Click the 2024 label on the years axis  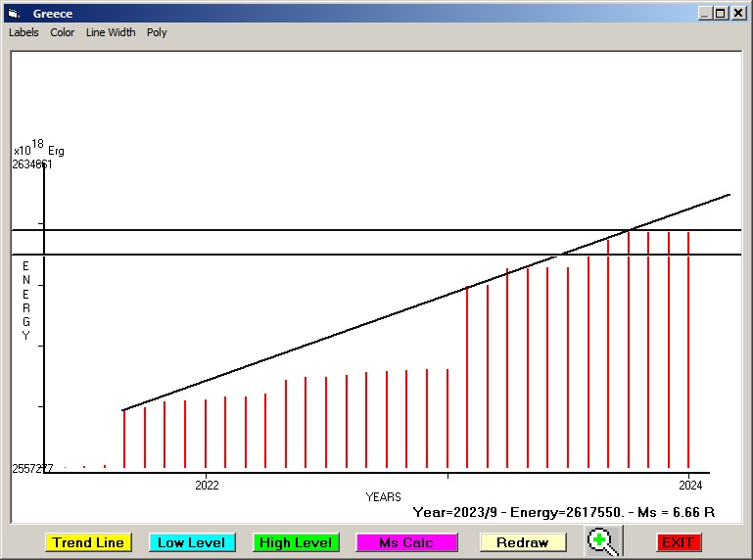(x=690, y=485)
